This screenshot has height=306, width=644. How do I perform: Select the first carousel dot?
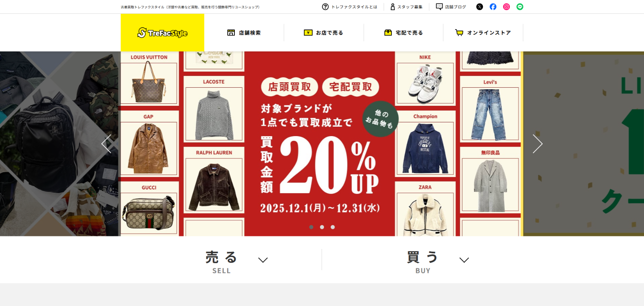(311, 227)
